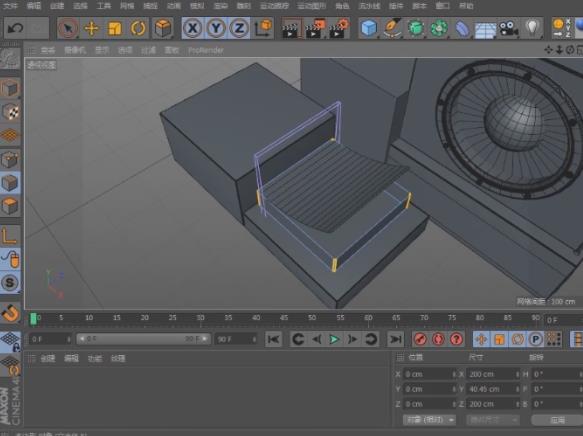The height and width of the screenshot is (436, 583).
Task: Open 对象(相对) coordinate mode dropdown
Action: coord(429,420)
